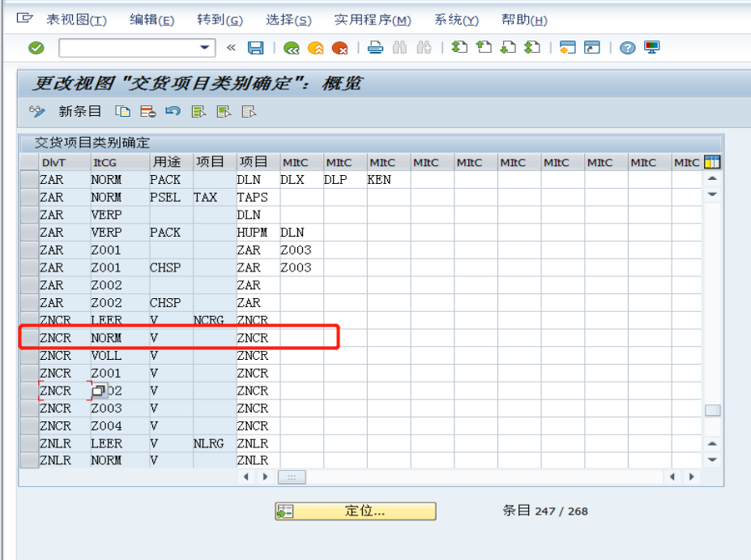Click the green Back icon
This screenshot has height=560, width=751.
[x=291, y=48]
